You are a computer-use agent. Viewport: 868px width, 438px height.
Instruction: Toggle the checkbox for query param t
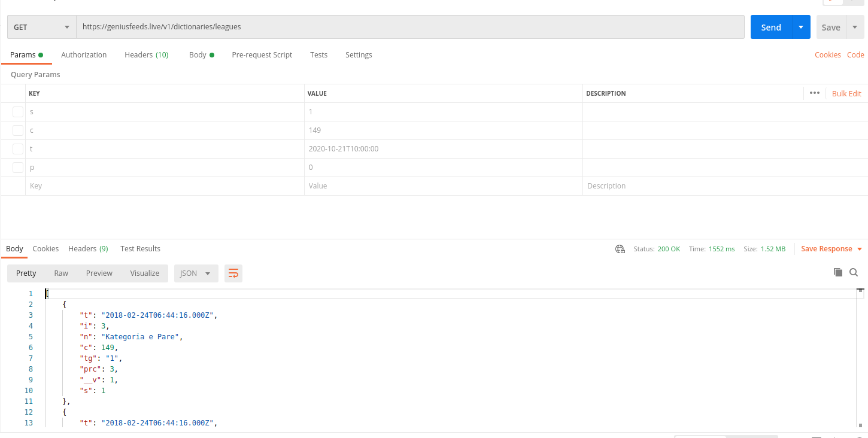click(17, 148)
